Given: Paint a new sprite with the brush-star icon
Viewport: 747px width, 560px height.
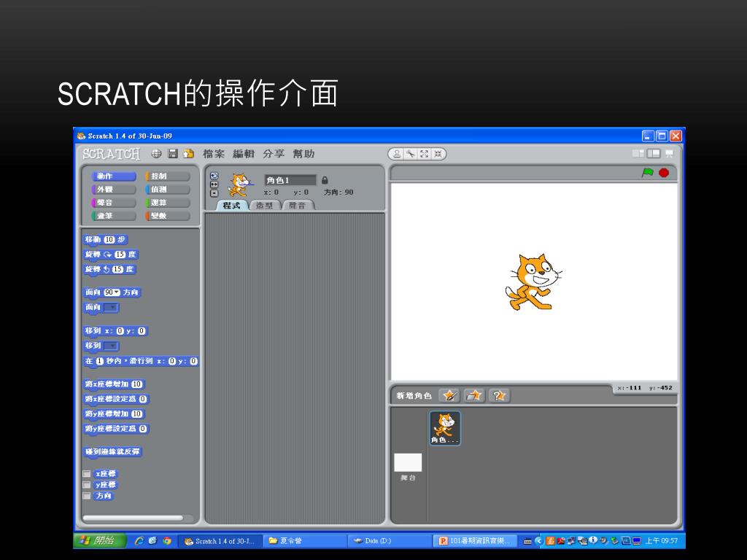Looking at the screenshot, I should [449, 395].
